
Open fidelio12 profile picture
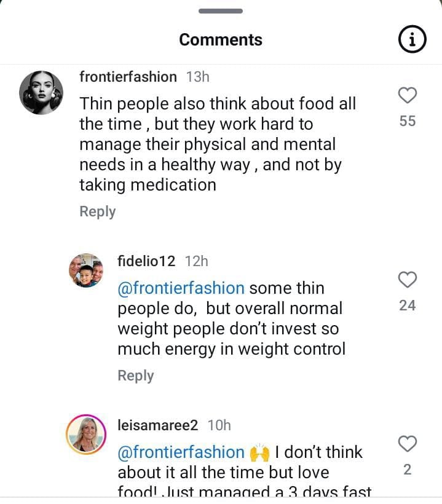85,270
